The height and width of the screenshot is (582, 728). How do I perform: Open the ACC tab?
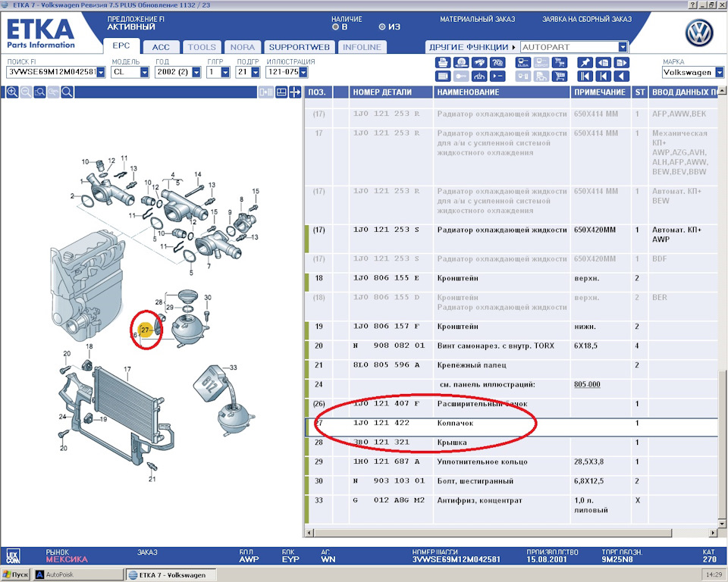coord(161,47)
